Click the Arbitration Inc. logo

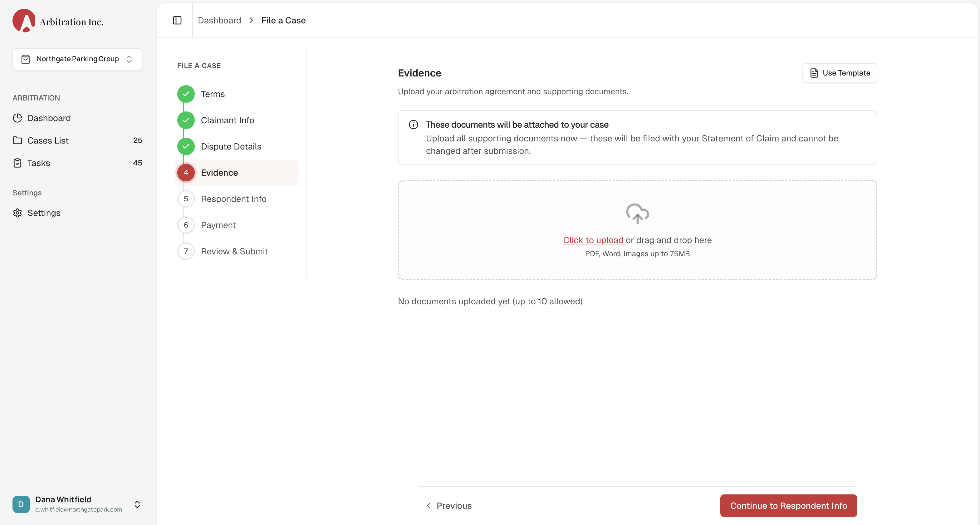(58, 21)
